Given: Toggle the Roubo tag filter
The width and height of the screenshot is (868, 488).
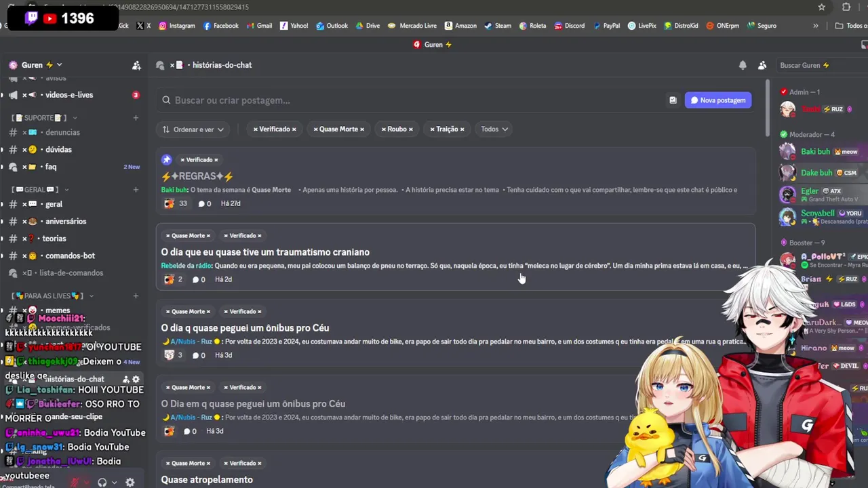Looking at the screenshot, I should (397, 129).
